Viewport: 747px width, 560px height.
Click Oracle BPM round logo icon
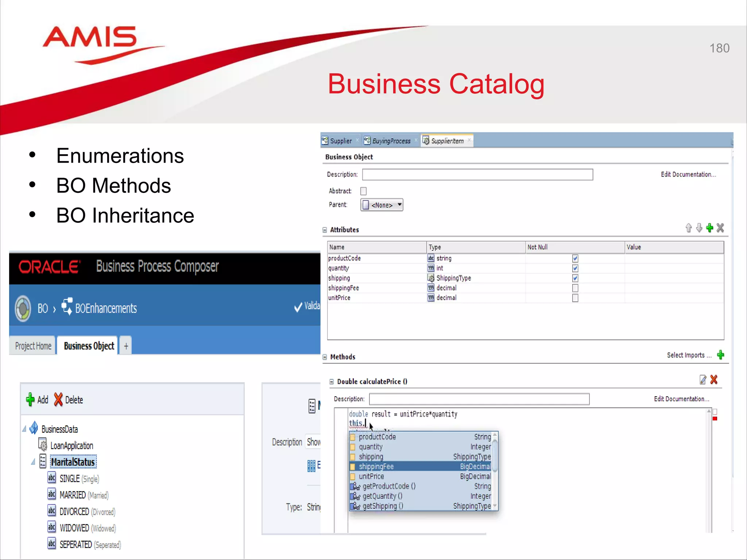click(23, 308)
